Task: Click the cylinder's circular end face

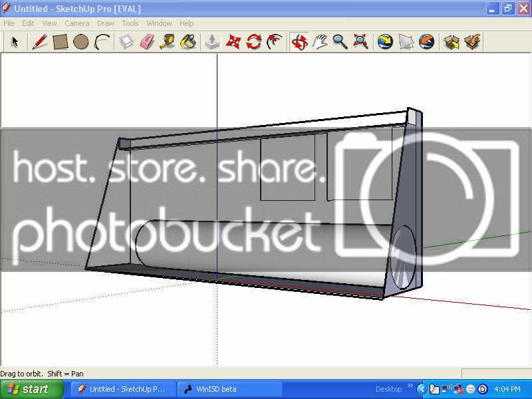Action: pyautogui.click(x=404, y=257)
